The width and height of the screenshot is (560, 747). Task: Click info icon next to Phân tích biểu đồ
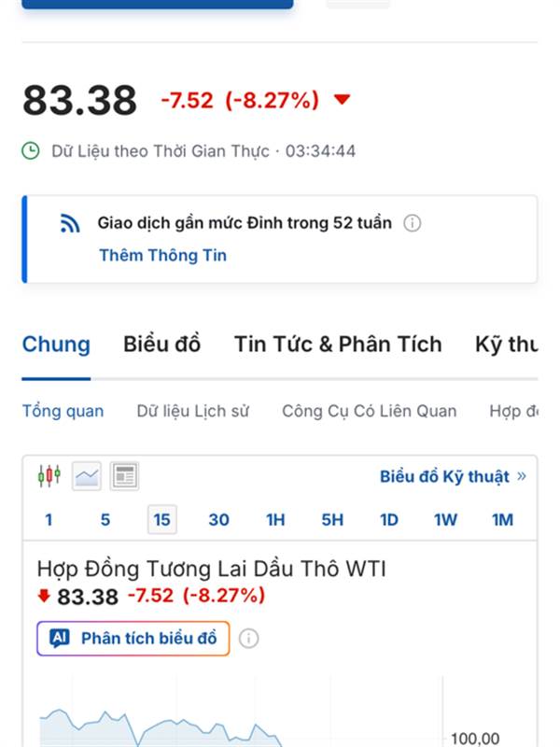[x=249, y=639]
